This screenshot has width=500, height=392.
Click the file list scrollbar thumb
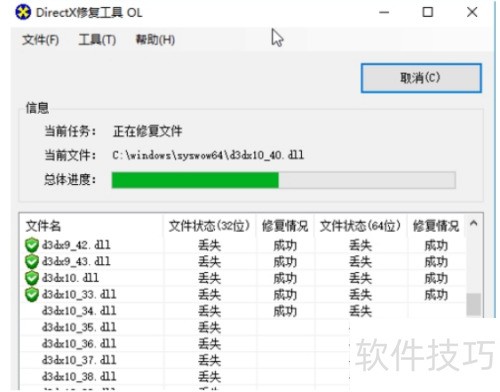coord(473,304)
